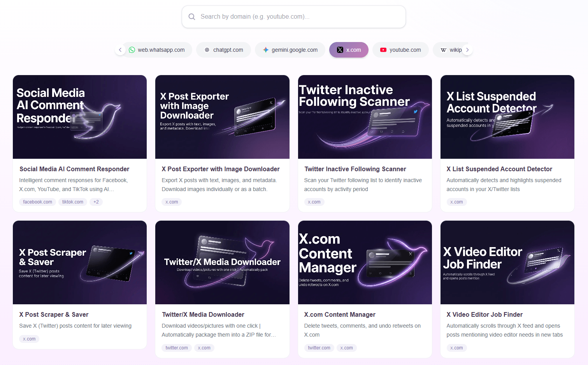This screenshot has height=365, width=588.
Task: Open Twitter/X Media Downloader thumbnail
Action: click(x=222, y=262)
